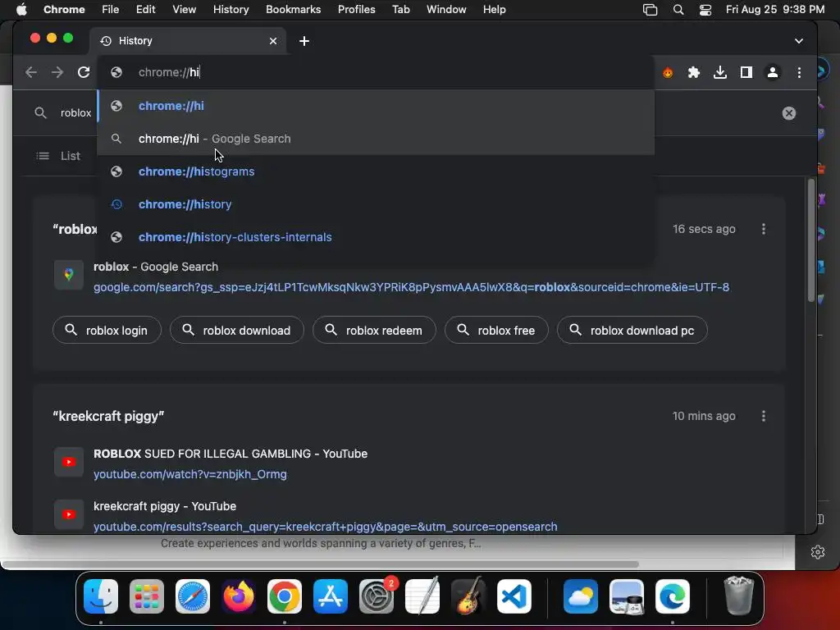The image size is (840, 630).
Task: Click the roblox redeem chip
Action: (374, 331)
